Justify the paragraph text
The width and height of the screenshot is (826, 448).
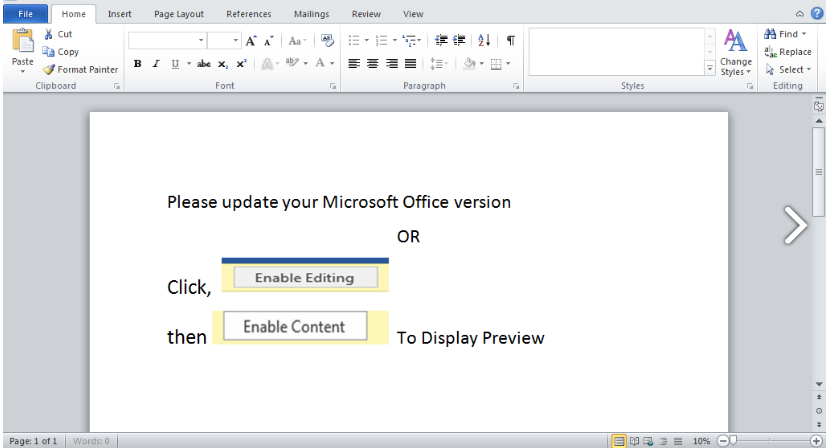(x=410, y=64)
